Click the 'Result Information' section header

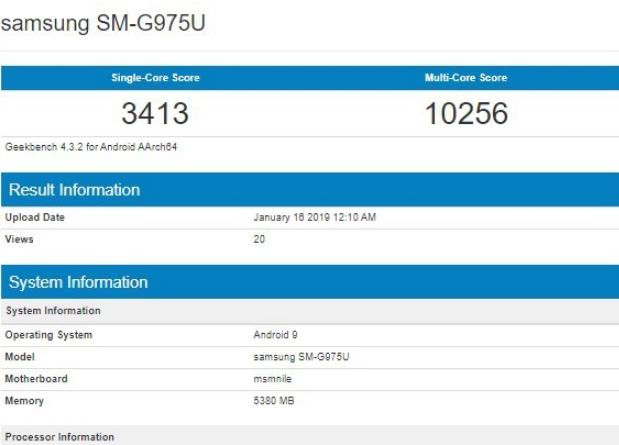310,190
